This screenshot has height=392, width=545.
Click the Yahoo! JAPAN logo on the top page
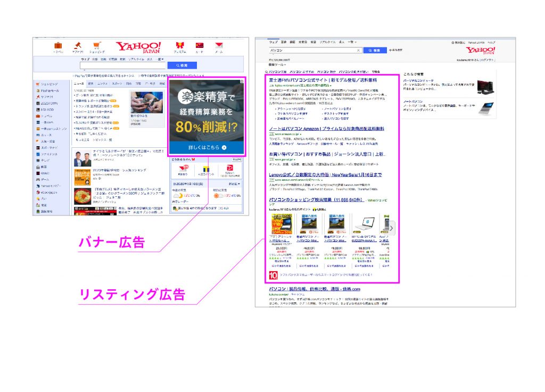point(138,47)
